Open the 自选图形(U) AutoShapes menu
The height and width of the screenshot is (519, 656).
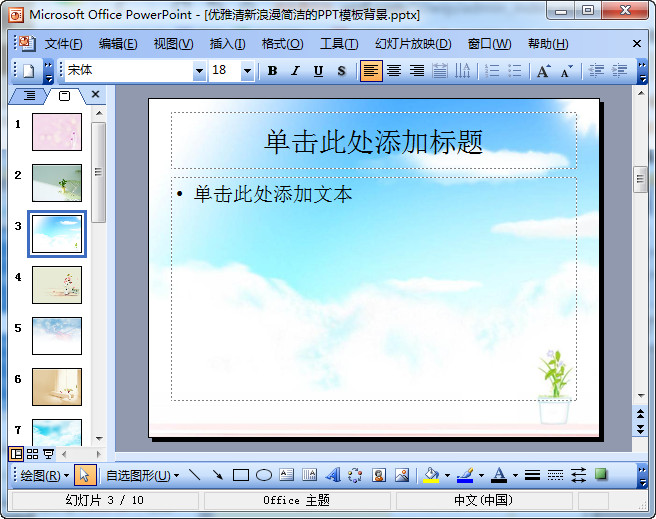(x=142, y=475)
